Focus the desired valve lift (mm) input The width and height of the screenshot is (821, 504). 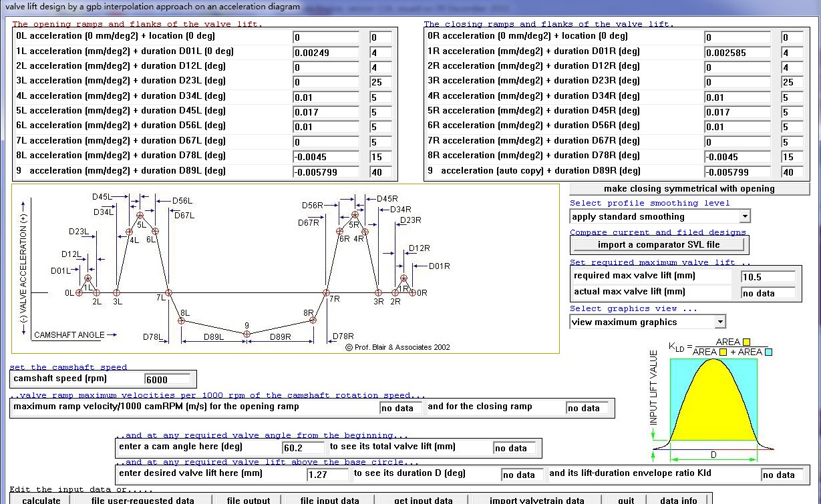click(327, 475)
